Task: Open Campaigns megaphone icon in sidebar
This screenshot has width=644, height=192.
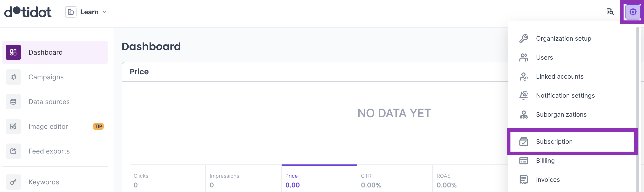Action: pyautogui.click(x=13, y=77)
